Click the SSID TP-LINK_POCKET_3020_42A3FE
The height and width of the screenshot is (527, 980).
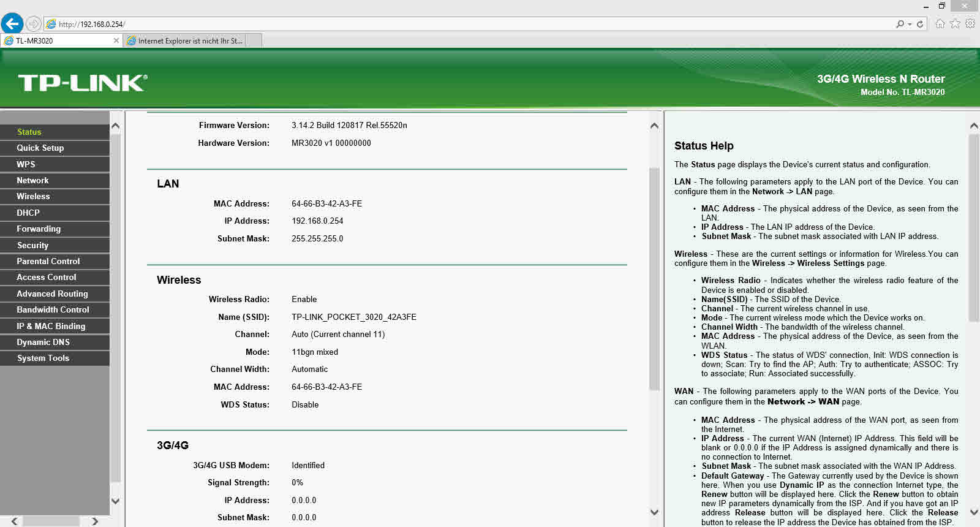(354, 317)
